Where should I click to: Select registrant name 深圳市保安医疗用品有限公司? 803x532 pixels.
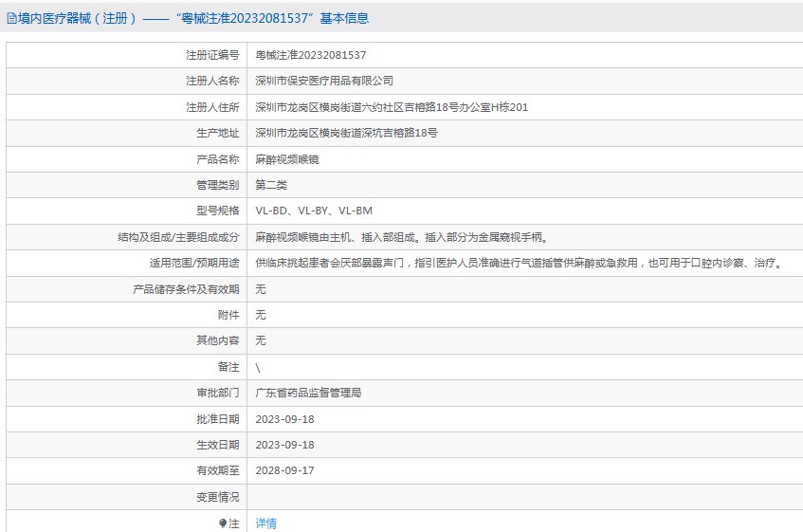click(324, 81)
